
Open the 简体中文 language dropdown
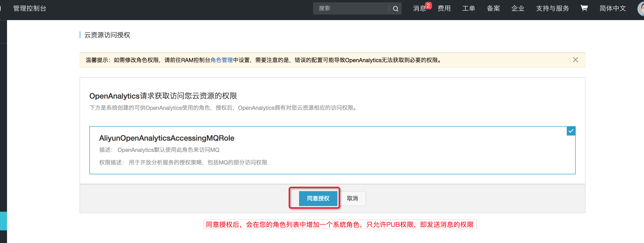point(612,8)
